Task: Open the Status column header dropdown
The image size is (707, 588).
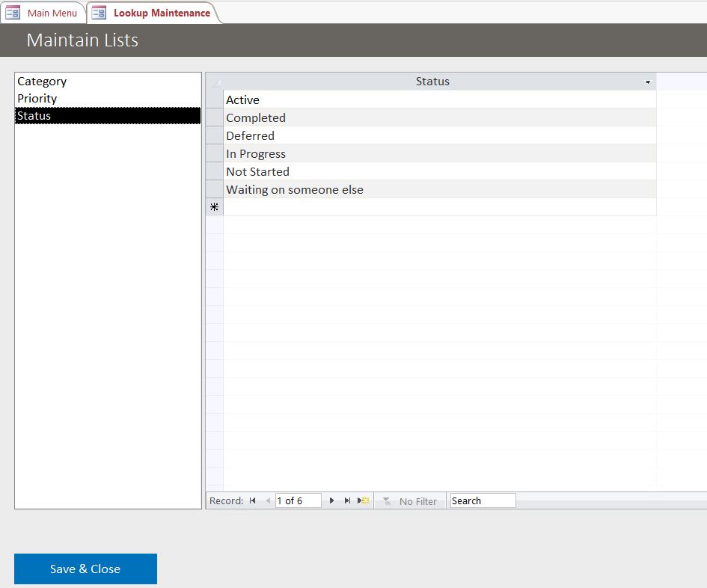Action: pos(646,82)
